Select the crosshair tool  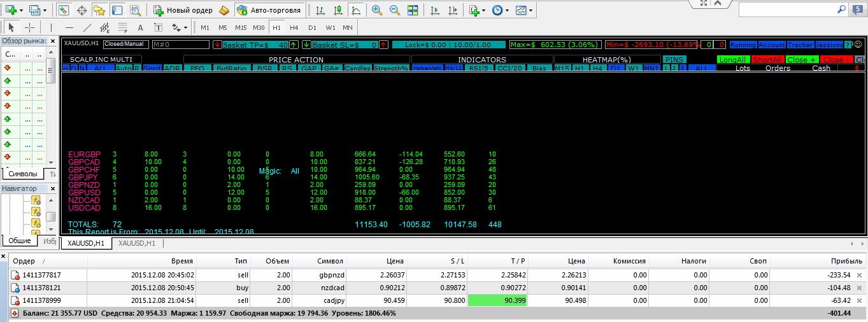(29, 28)
